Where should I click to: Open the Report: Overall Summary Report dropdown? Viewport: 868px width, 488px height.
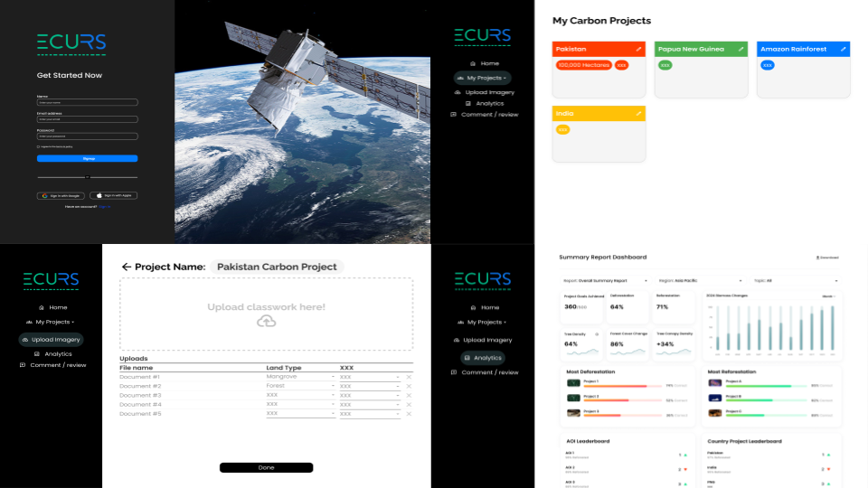coord(605,280)
